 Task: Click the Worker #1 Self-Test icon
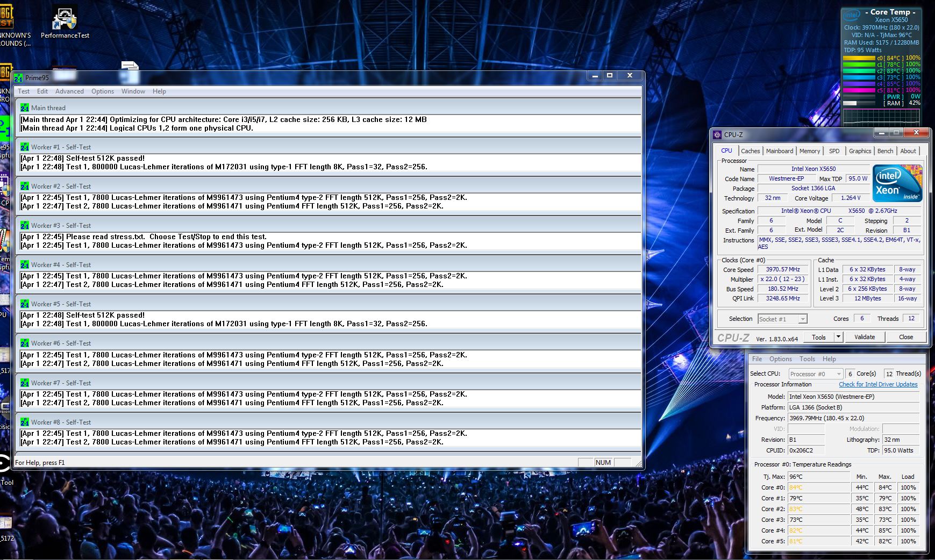point(25,147)
